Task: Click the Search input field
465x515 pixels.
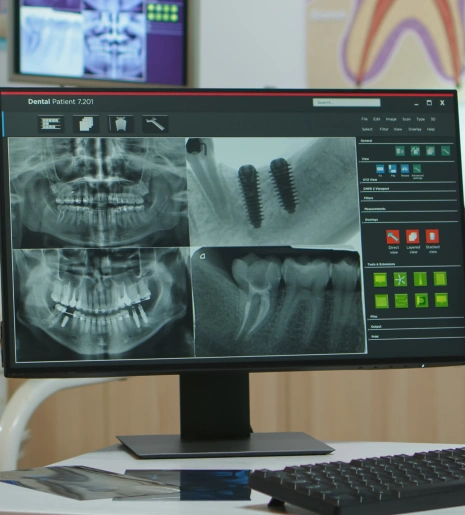Action: coord(346,103)
